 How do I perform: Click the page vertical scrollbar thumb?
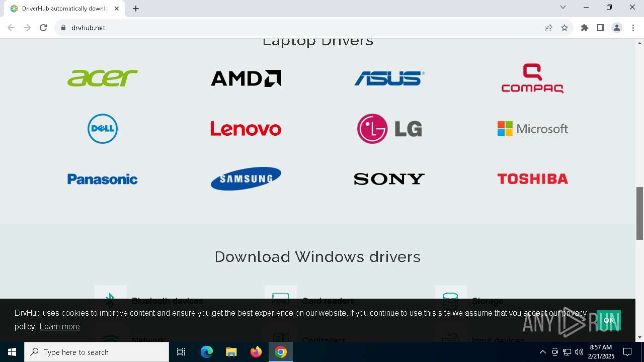pyautogui.click(x=639, y=213)
